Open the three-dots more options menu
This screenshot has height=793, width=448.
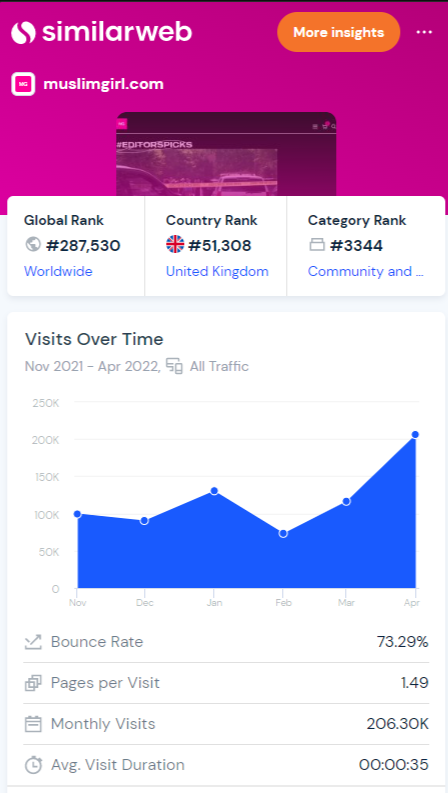click(424, 32)
